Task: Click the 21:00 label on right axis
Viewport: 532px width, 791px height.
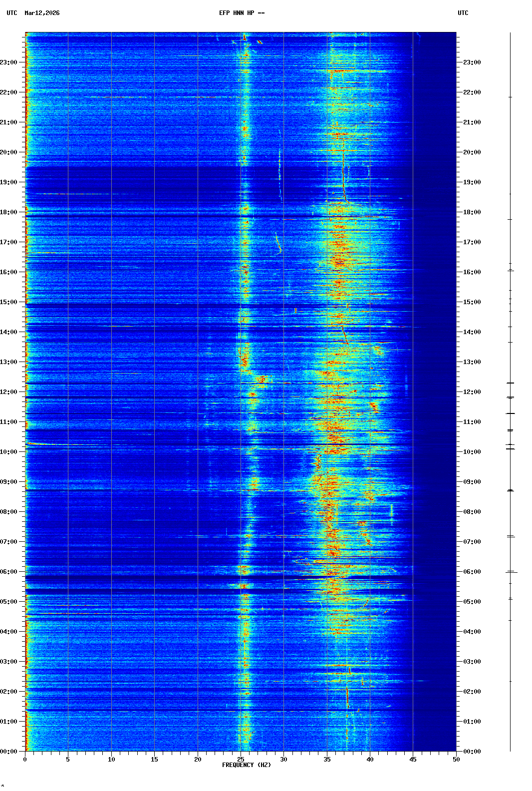Action: pyautogui.click(x=472, y=122)
